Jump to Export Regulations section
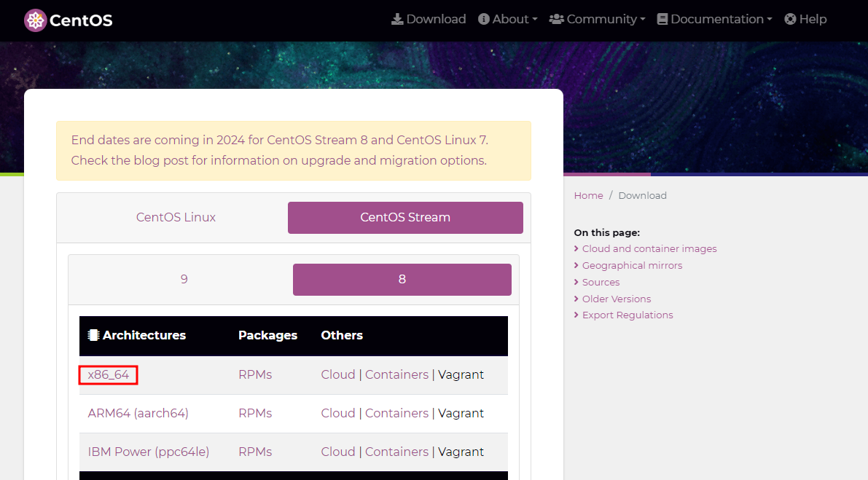This screenshot has width=868, height=480. [x=627, y=315]
